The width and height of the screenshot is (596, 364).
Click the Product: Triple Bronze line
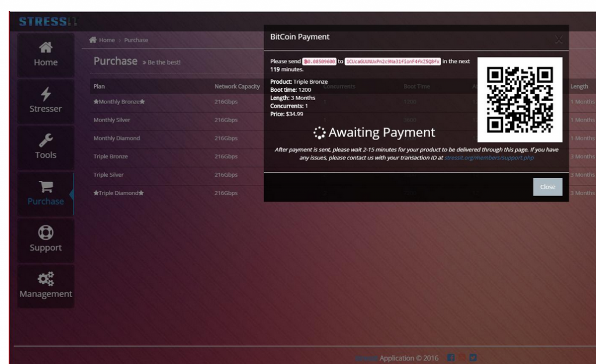[x=299, y=81]
